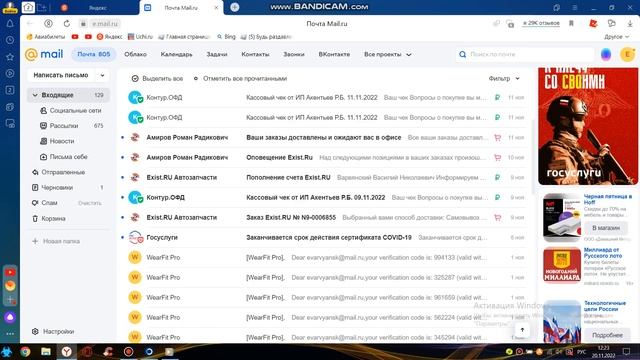Create Новая папка in sidebar
This screenshot has width=640, height=360.
pos(56,241)
